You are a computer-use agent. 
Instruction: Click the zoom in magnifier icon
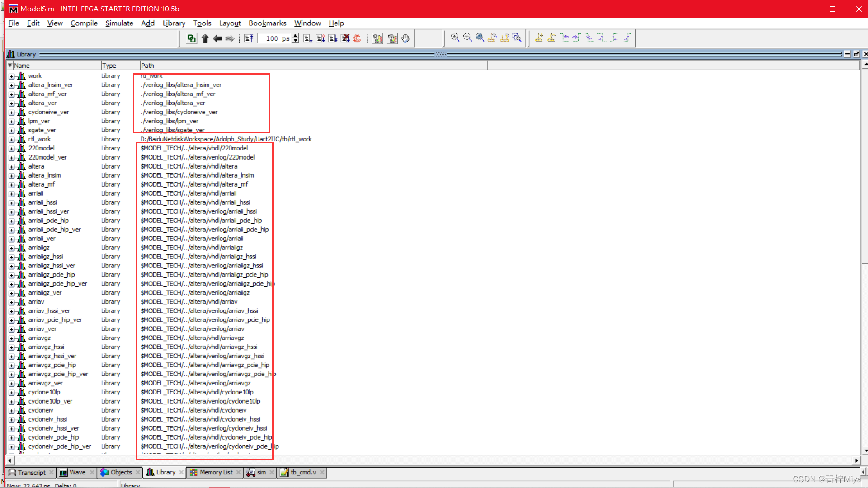455,38
